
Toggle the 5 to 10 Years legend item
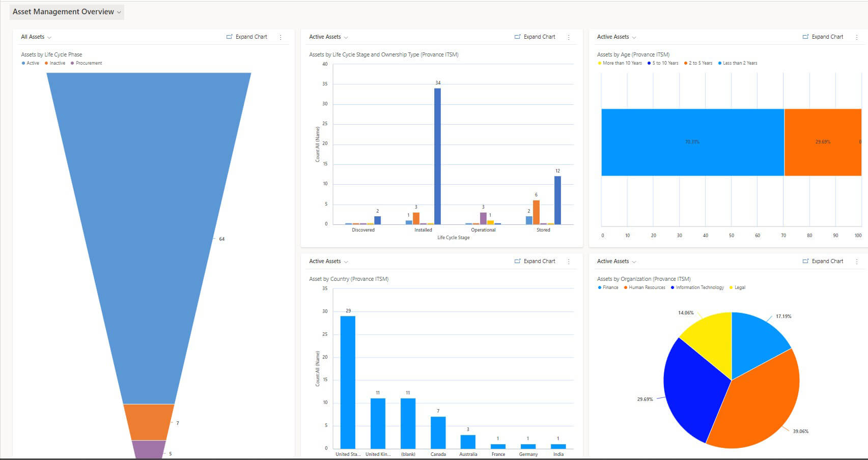pyautogui.click(x=663, y=63)
